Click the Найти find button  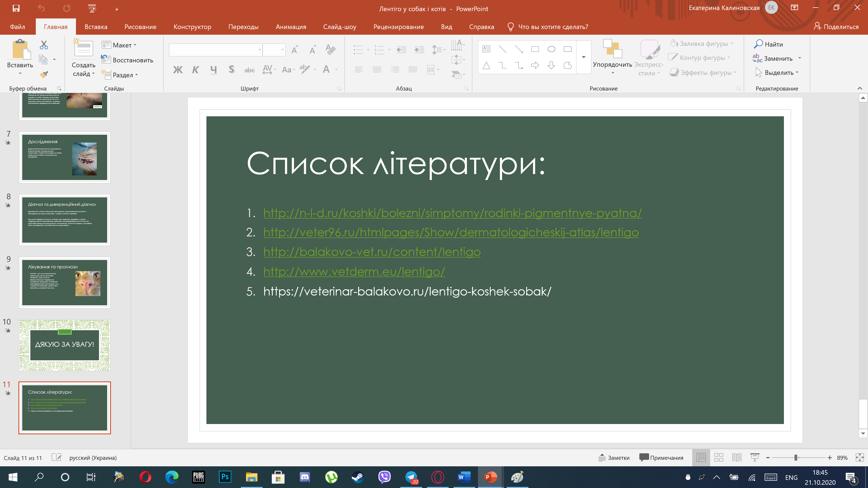(769, 44)
